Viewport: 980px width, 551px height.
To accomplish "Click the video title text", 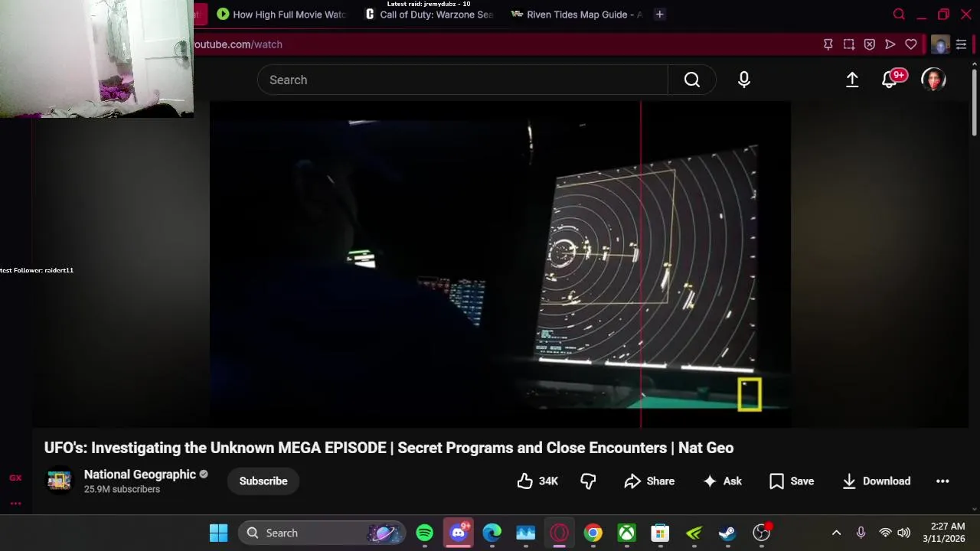I will 389,448.
